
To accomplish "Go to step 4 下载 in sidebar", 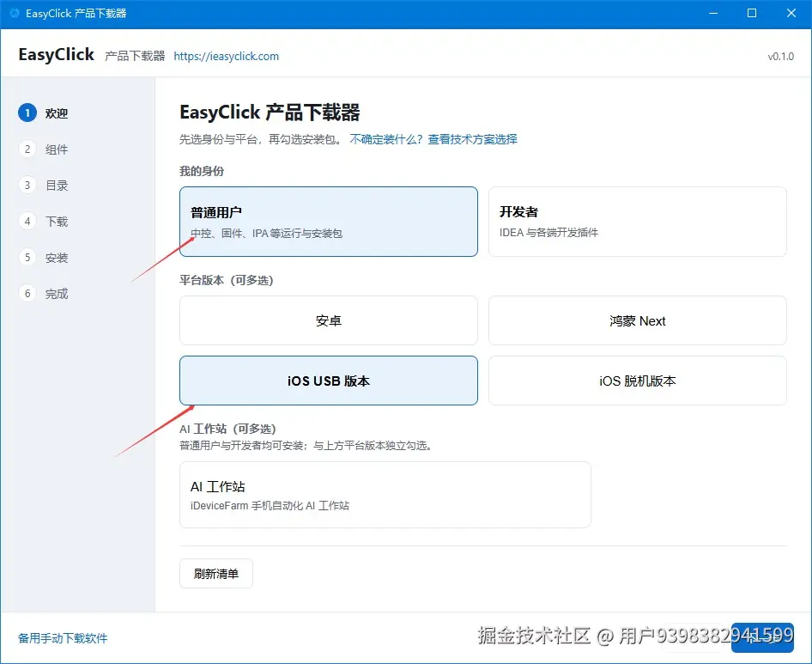I will 44,222.
